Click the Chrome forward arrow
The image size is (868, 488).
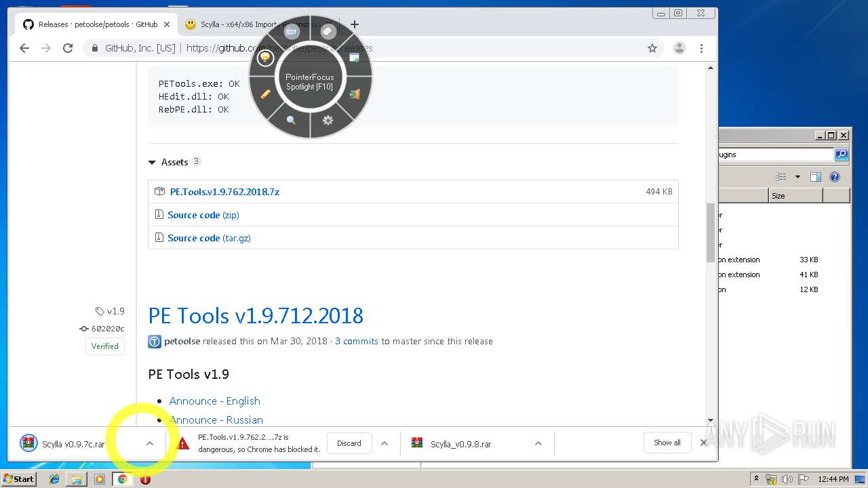46,48
